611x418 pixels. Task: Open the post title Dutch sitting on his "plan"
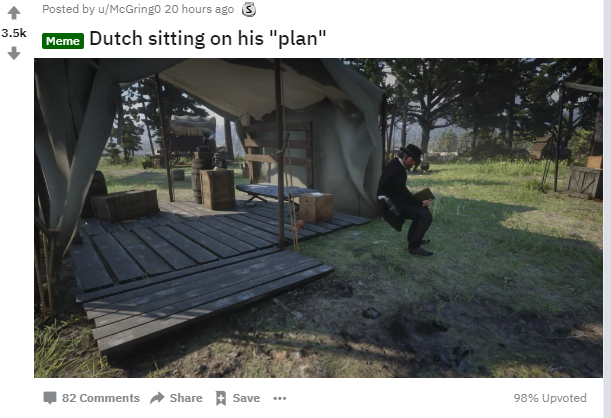pos(208,39)
